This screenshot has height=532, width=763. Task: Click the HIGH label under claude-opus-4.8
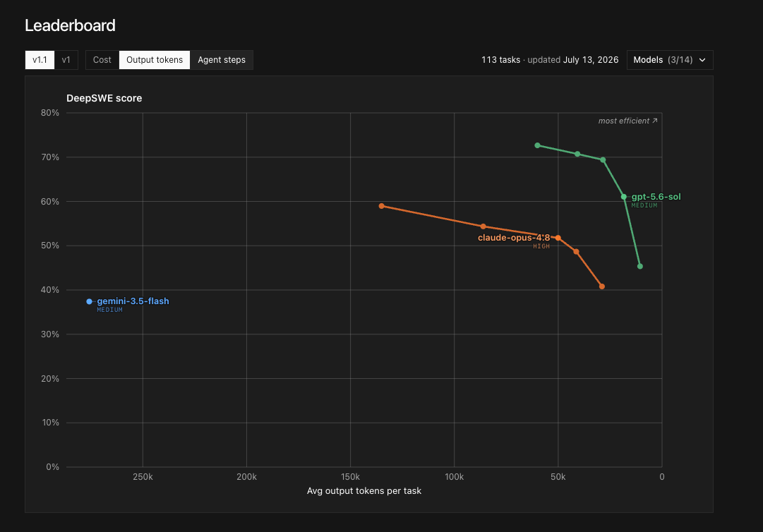point(541,246)
